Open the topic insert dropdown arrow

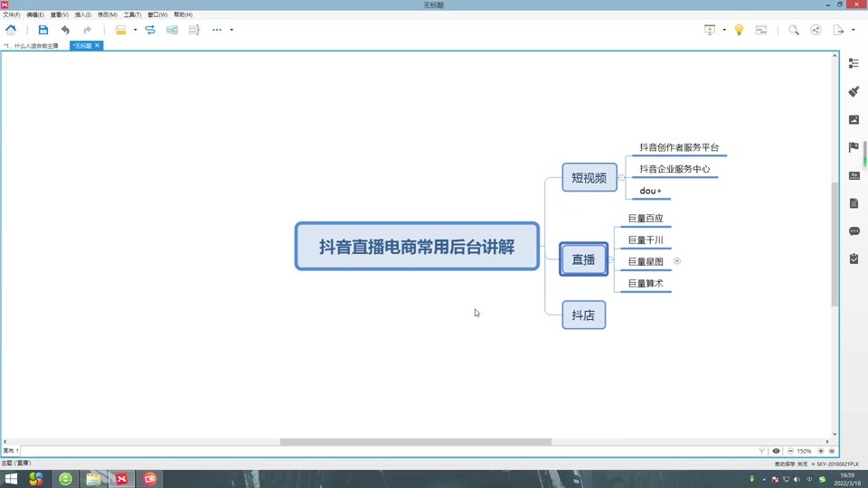pyautogui.click(x=135, y=30)
